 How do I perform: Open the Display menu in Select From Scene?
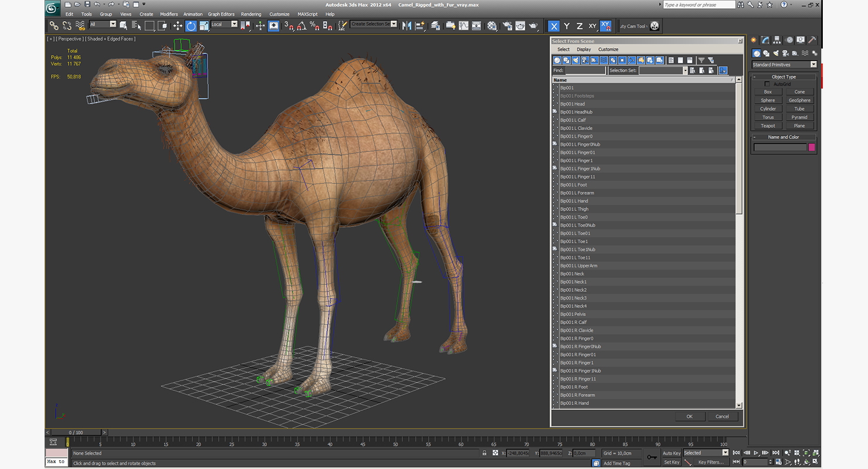tap(584, 49)
